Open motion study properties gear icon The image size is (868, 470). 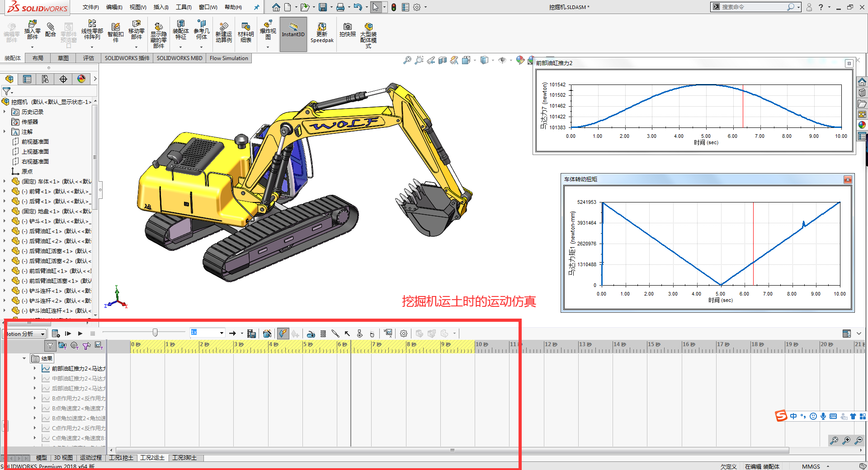coord(404,334)
